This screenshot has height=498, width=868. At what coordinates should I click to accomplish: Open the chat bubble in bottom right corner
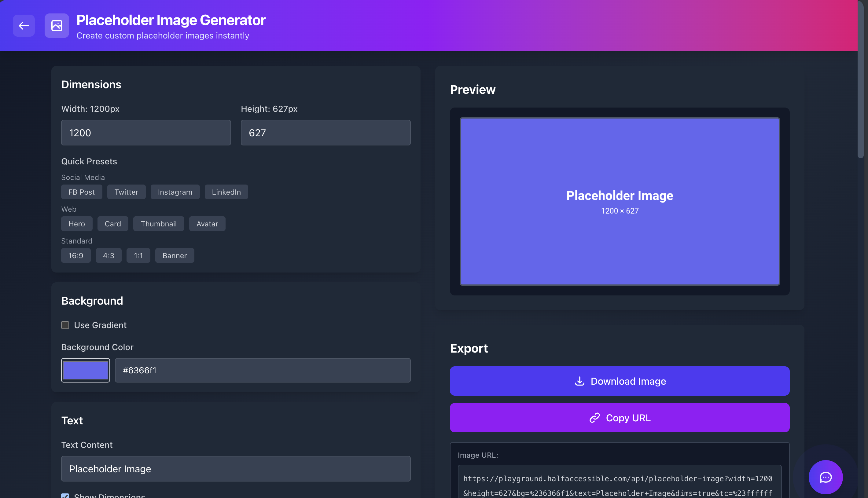pyautogui.click(x=825, y=477)
